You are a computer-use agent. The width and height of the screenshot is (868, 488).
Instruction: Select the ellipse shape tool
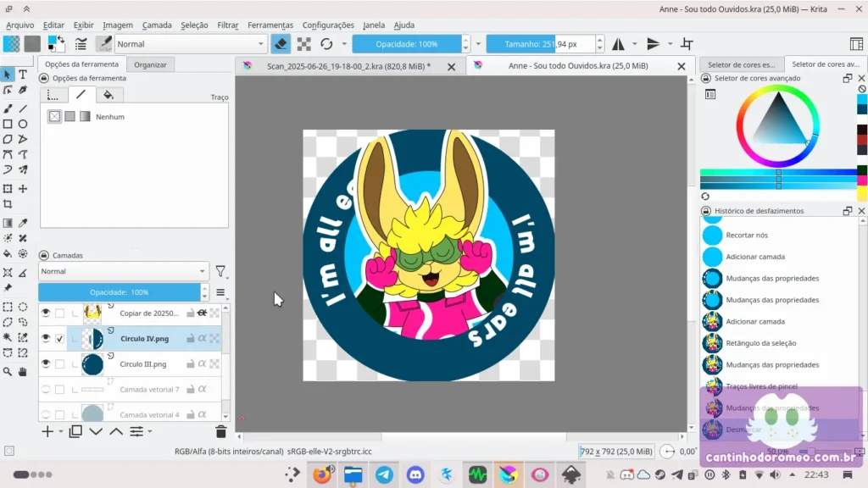coord(23,124)
